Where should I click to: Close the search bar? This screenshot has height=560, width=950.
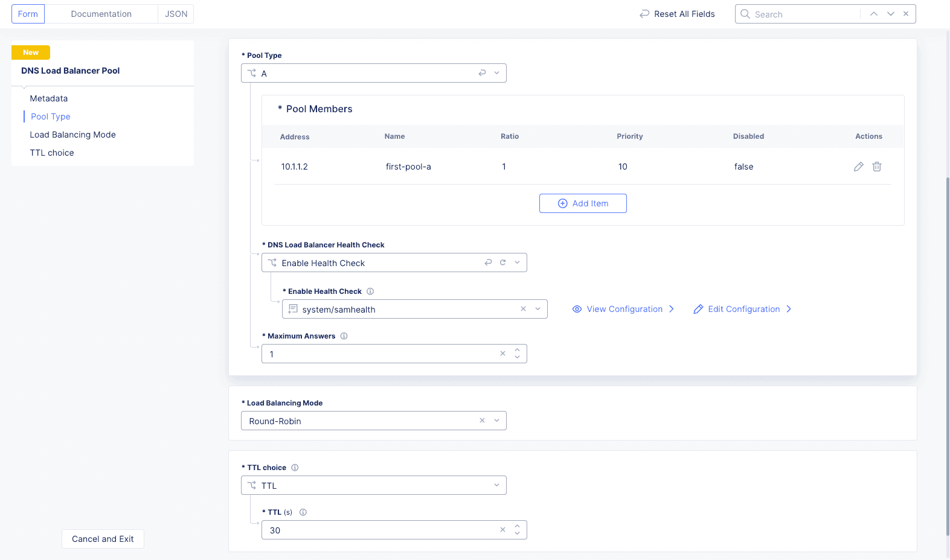pos(906,14)
